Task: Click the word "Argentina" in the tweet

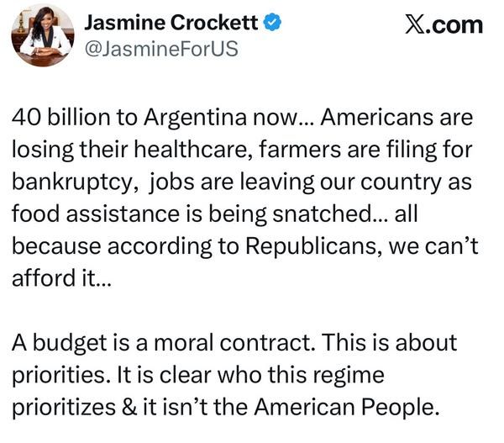Action: (x=195, y=118)
